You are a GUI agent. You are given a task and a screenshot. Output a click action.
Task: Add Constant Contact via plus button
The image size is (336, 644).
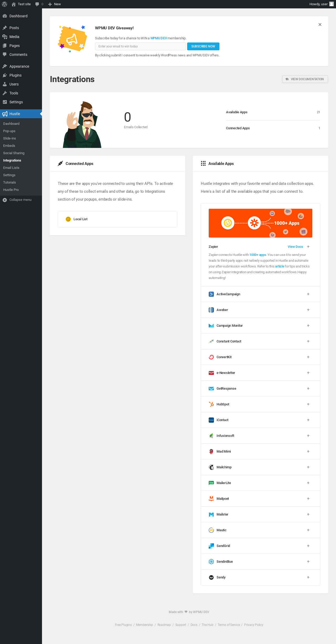pos(308,341)
